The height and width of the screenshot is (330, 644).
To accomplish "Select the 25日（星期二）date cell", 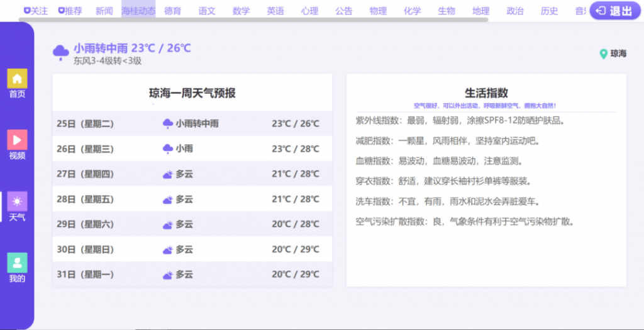I will tap(85, 123).
